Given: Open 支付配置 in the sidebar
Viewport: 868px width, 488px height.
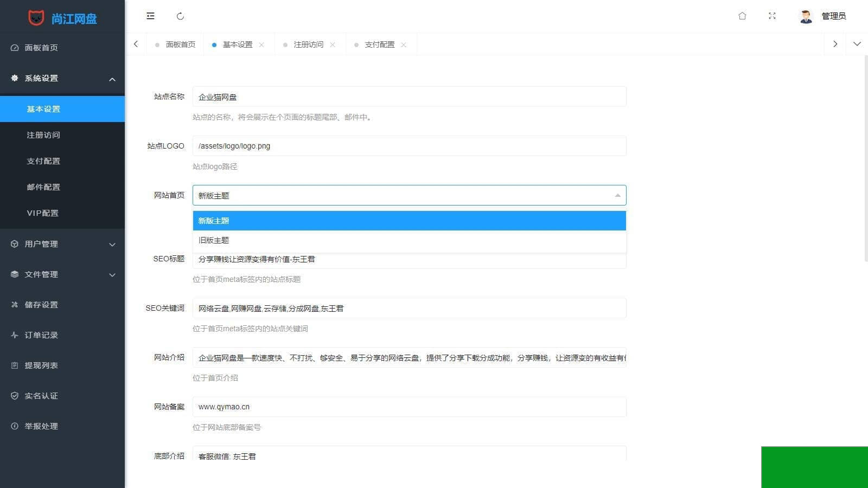Looking at the screenshot, I should [x=62, y=161].
